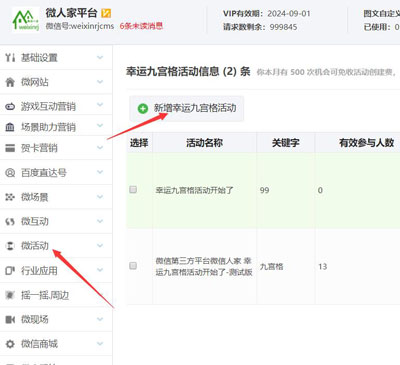The height and width of the screenshot is (365, 400).
Task: Click the VIP有效期 2024-09-01 text
Action: coord(267,14)
